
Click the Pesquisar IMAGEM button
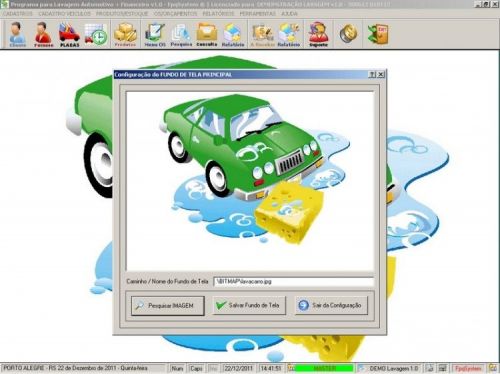click(168, 305)
